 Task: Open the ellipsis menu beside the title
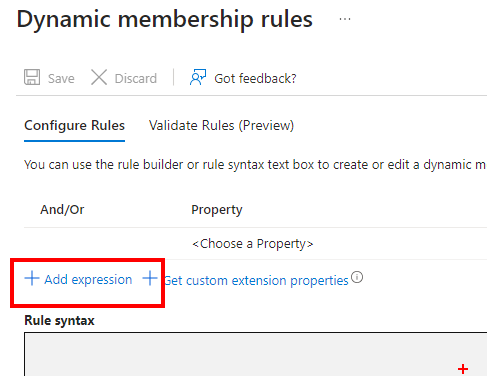(345, 19)
